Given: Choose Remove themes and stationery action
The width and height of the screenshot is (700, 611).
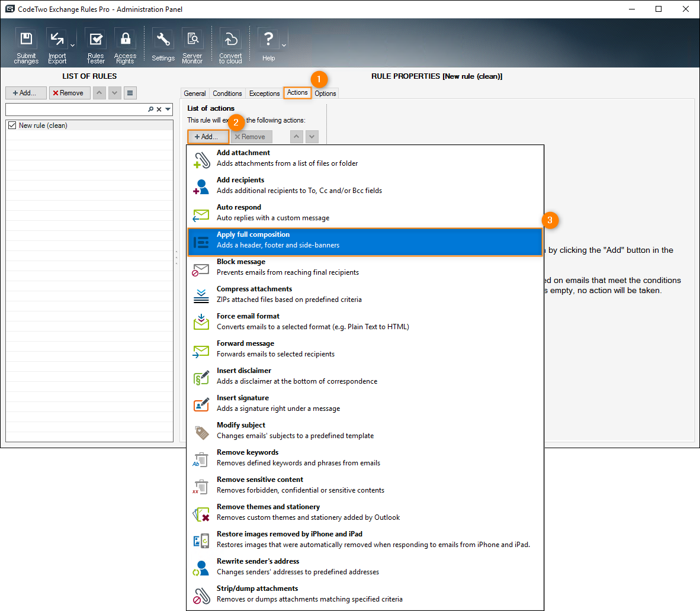Looking at the screenshot, I should [x=365, y=512].
